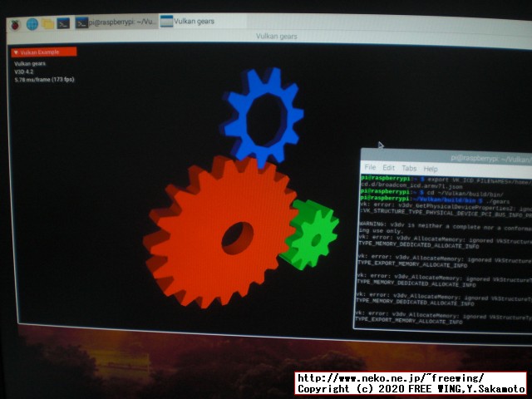Open the Tabs menu in terminal
Image resolution: width=532 pixels, height=399 pixels.
[409, 168]
